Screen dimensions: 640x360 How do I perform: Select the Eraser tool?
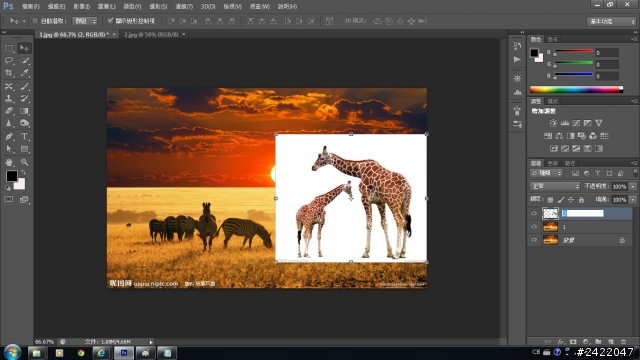9,111
